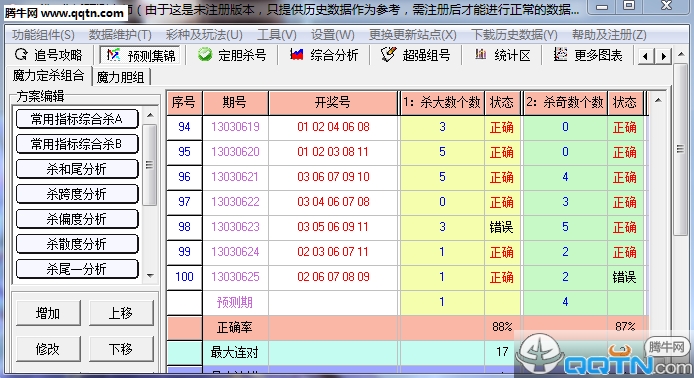The width and height of the screenshot is (694, 378).
Task: Click 修改 button
Action: (x=48, y=349)
